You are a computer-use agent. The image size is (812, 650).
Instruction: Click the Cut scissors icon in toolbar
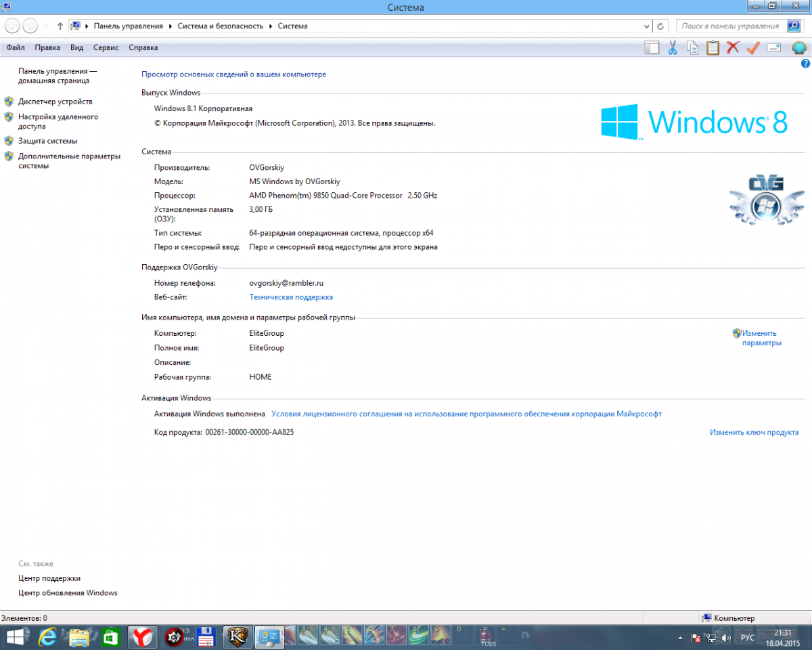(673, 47)
